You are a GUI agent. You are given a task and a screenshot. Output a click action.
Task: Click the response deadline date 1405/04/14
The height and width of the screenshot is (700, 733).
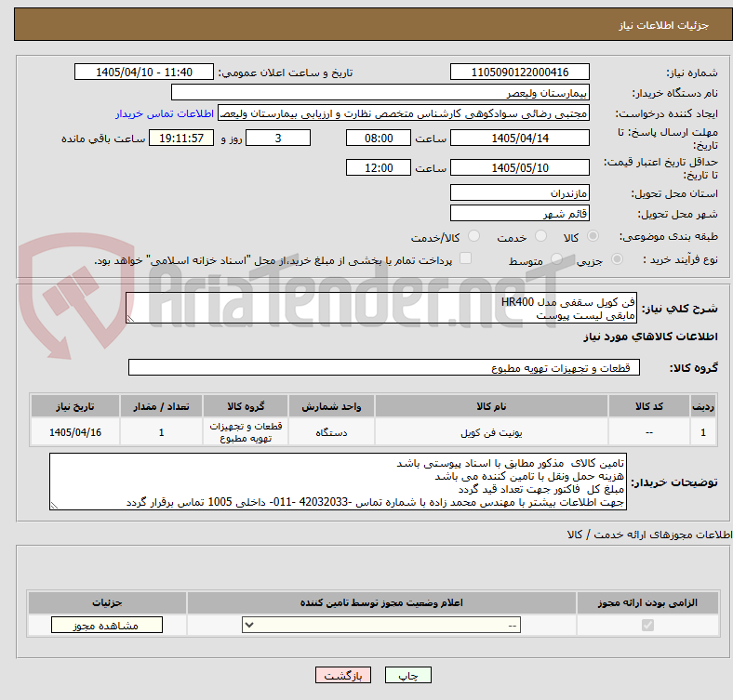click(x=520, y=138)
